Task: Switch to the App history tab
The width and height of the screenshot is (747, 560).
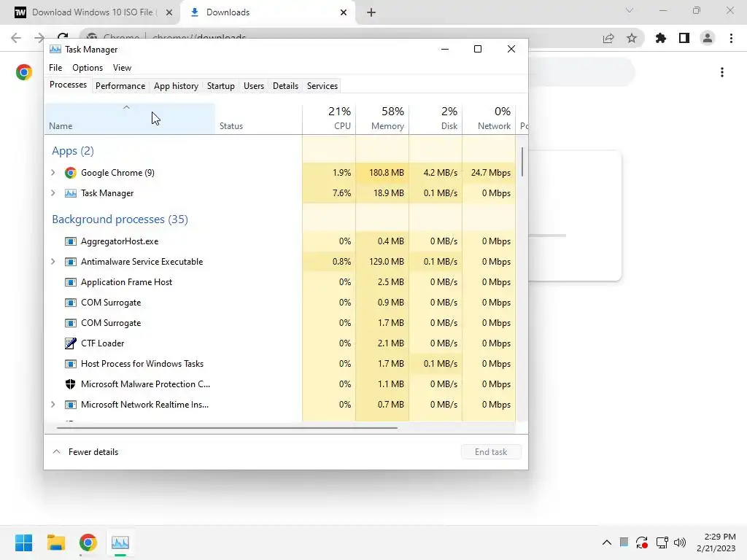Action: pyautogui.click(x=176, y=86)
